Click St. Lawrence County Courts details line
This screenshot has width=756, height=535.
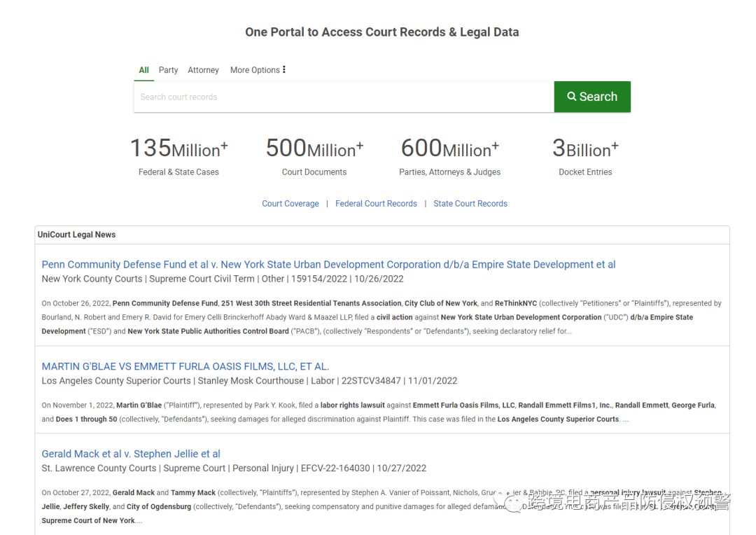[x=234, y=468]
